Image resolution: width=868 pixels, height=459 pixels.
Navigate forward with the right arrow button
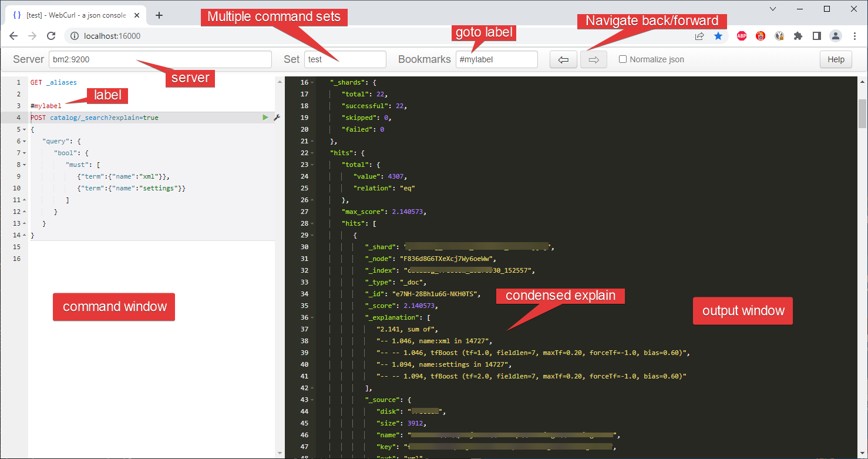[594, 59]
